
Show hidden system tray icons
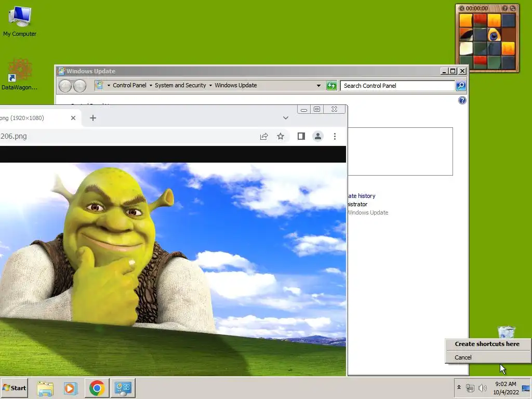tap(459, 387)
